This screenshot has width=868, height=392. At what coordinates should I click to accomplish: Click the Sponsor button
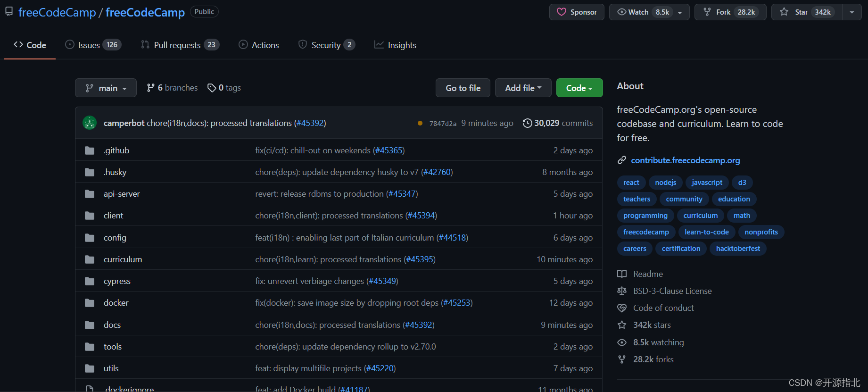577,12
